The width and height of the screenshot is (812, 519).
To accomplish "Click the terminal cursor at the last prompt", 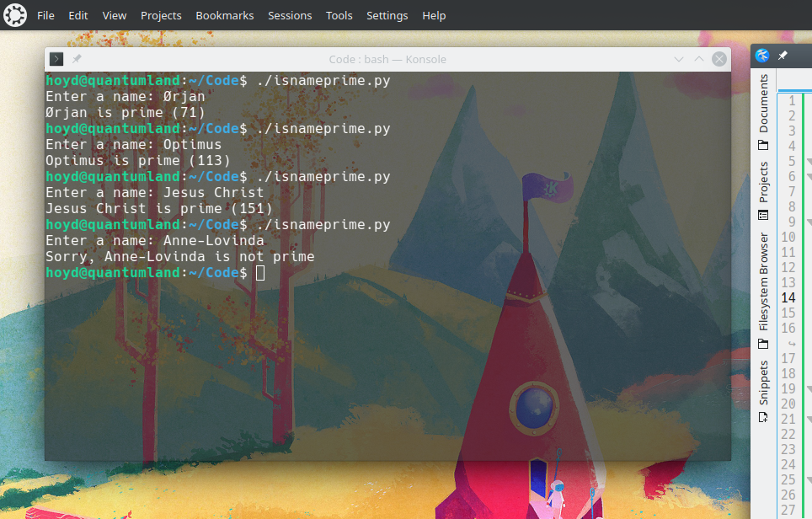I will click(x=260, y=273).
